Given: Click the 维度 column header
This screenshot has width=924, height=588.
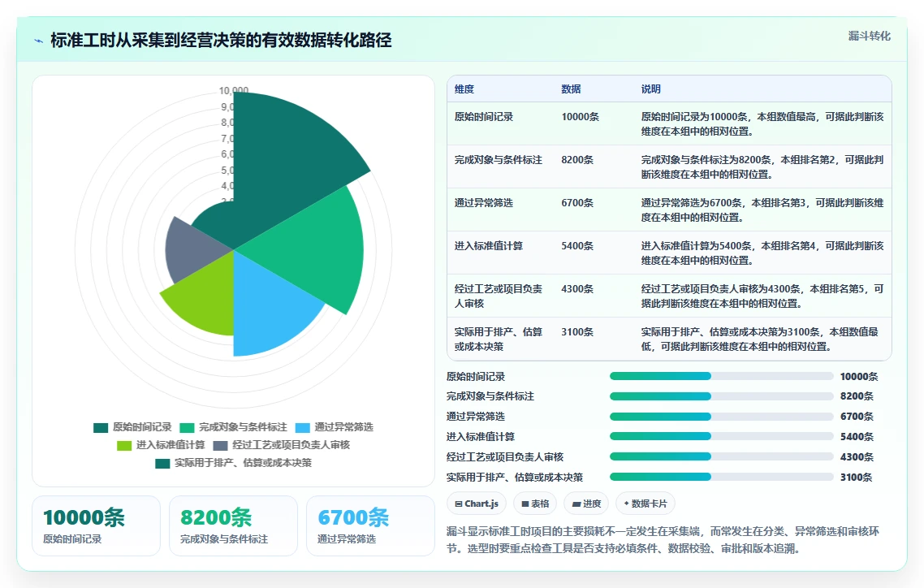Looking at the screenshot, I should coord(464,89).
